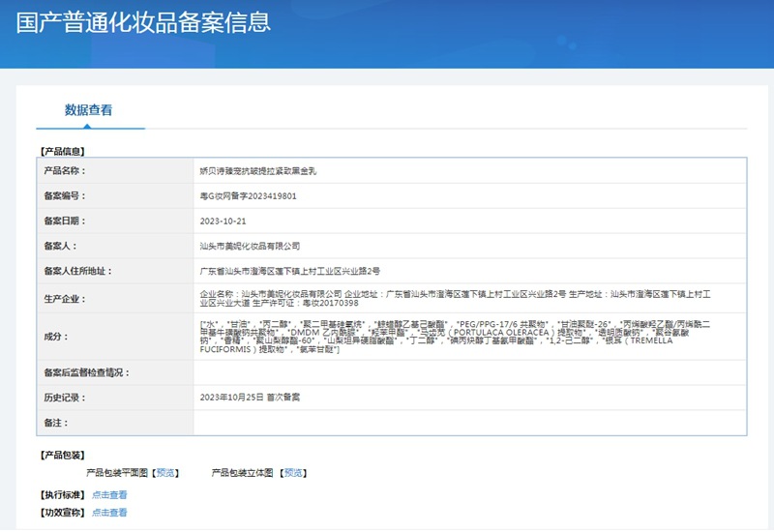Screen dimensions: 774x532
Task: Select filing date value 2023-10-21
Action: [x=223, y=222]
